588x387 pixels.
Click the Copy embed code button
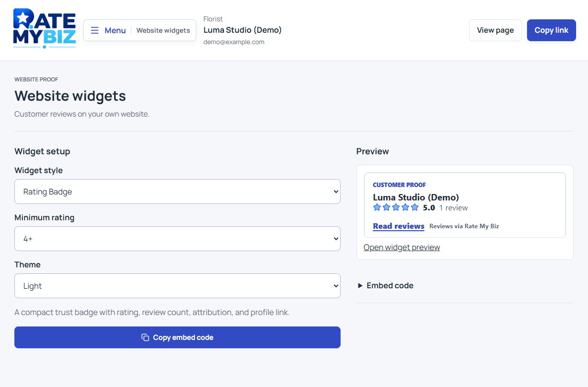(x=177, y=337)
